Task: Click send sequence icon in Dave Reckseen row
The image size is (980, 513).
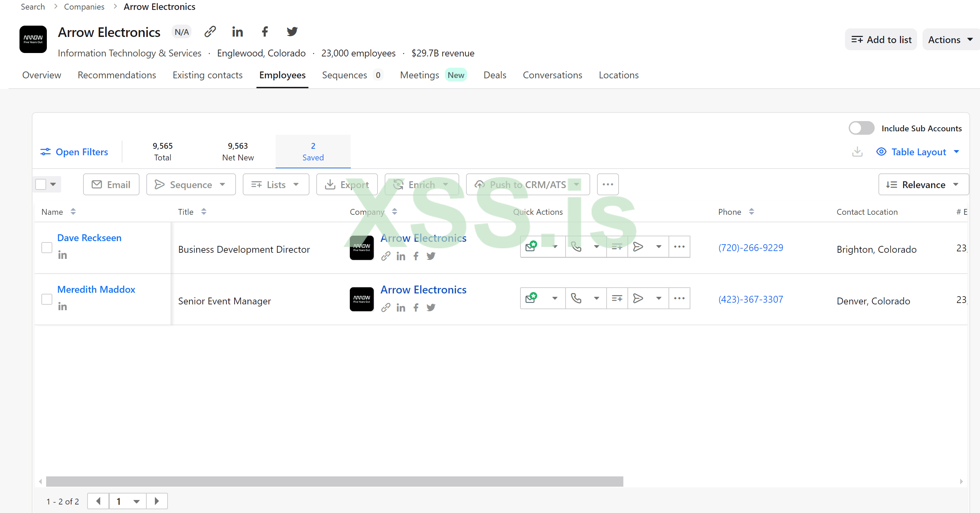Action: tap(638, 247)
